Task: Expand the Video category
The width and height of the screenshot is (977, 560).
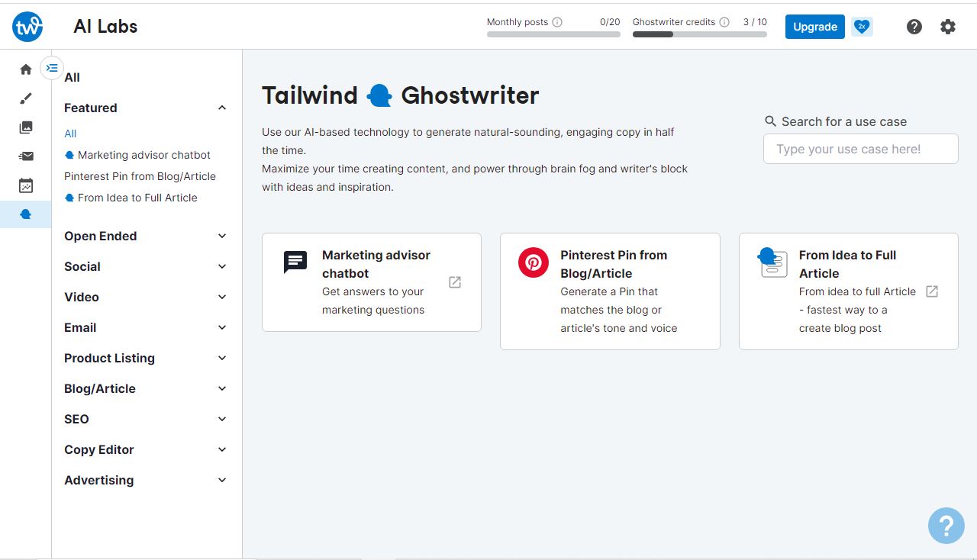Action: tap(222, 297)
